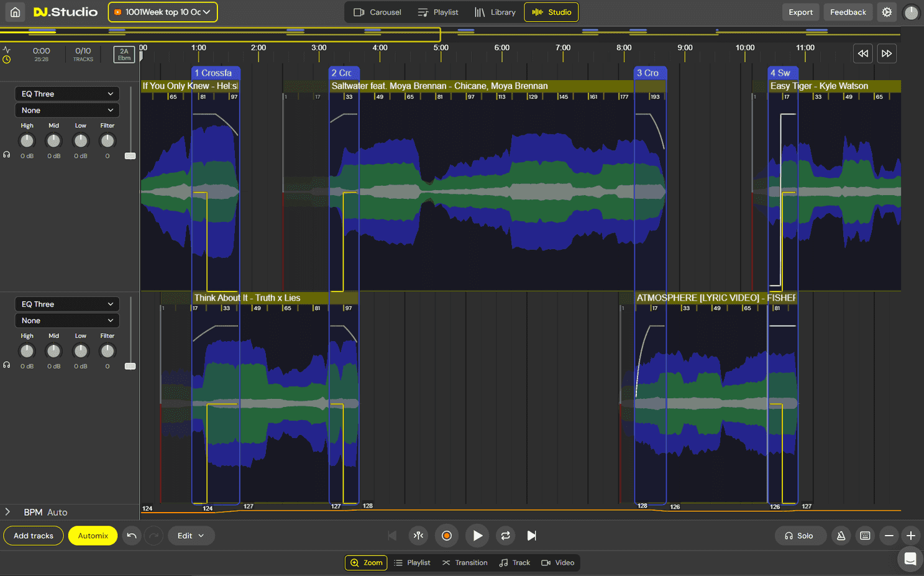Image resolution: width=924 pixels, height=576 pixels.
Task: Select the metronome icon near bottom right
Action: 841,536
